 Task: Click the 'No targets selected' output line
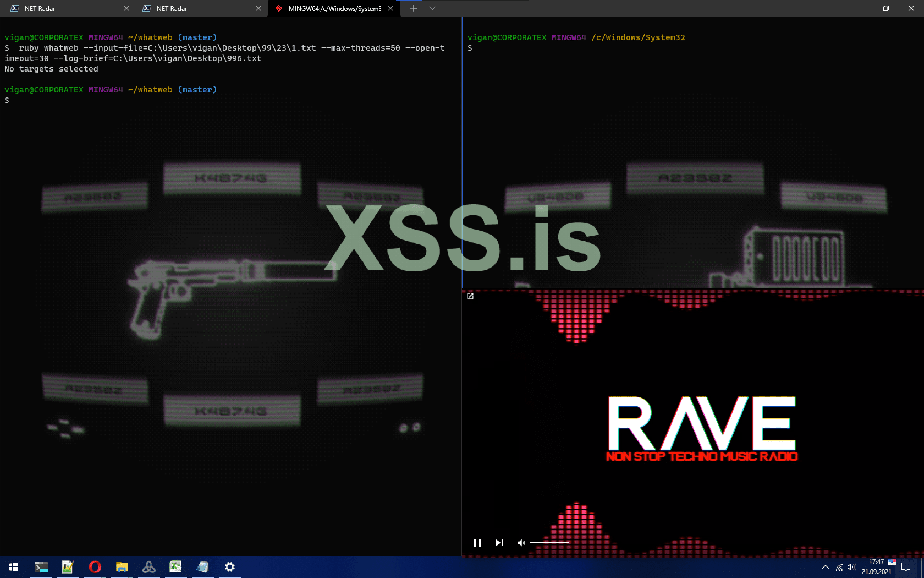(x=51, y=69)
